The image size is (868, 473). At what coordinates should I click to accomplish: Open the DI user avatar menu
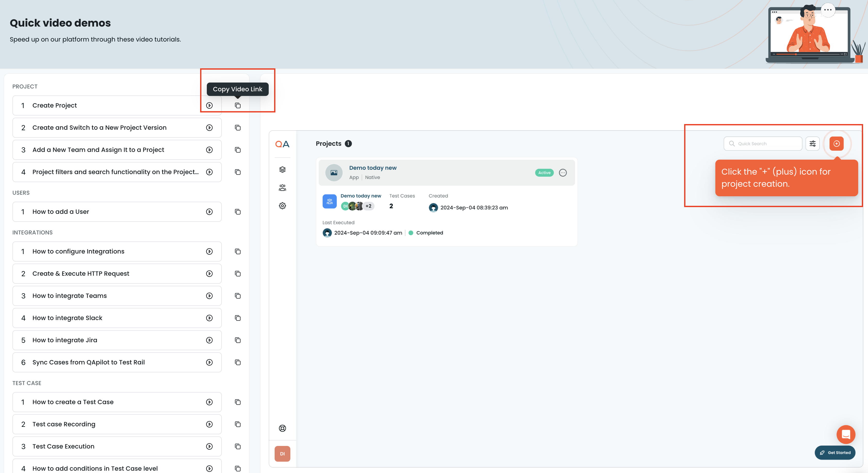[x=282, y=453]
